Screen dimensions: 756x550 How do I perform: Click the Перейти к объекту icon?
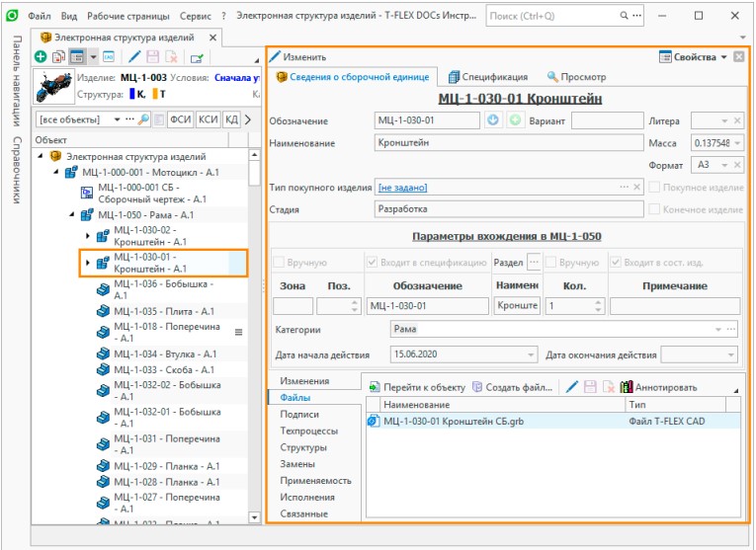tap(373, 387)
